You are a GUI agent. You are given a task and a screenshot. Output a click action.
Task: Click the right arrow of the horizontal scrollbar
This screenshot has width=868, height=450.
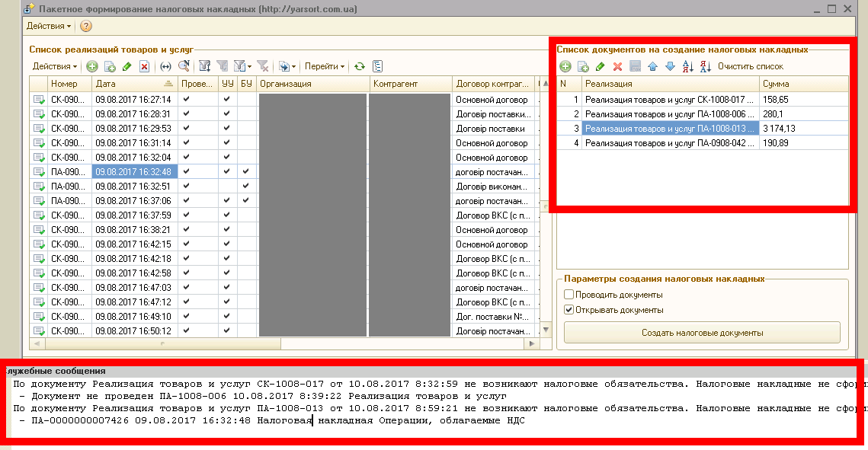(531, 344)
